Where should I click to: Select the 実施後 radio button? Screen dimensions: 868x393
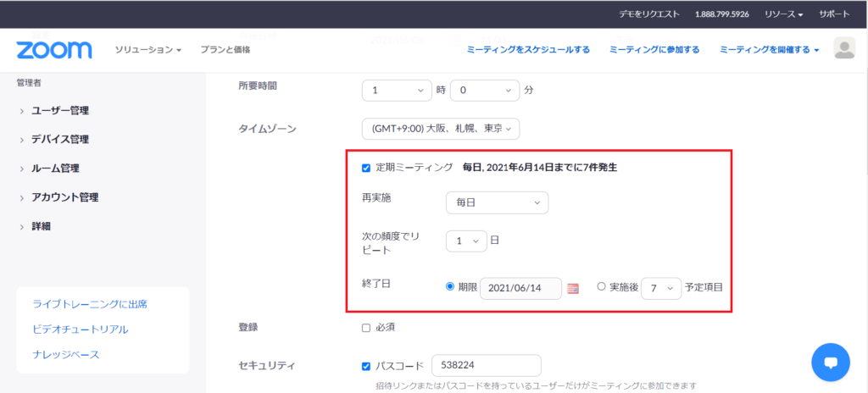pyautogui.click(x=602, y=287)
